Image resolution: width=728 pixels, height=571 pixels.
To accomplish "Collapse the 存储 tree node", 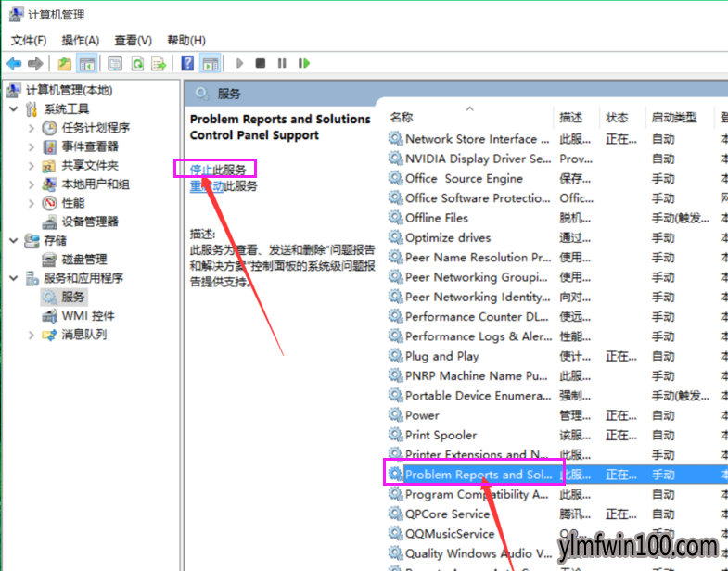I will click(x=14, y=240).
